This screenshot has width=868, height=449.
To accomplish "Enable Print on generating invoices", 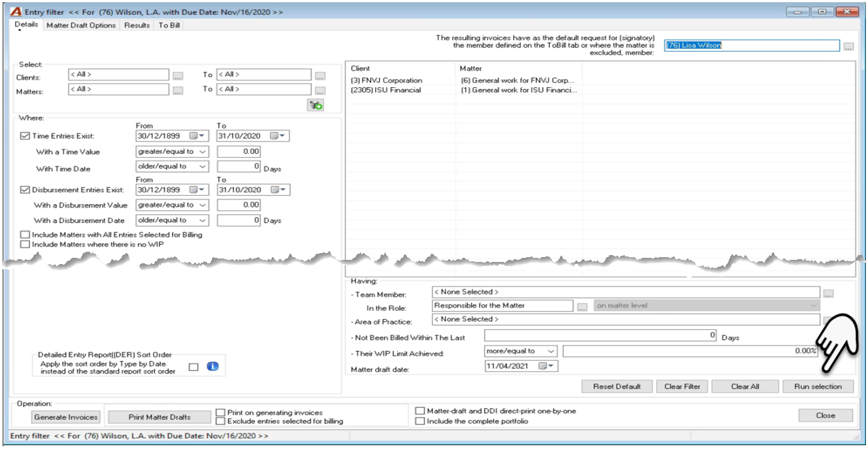I will [221, 412].
